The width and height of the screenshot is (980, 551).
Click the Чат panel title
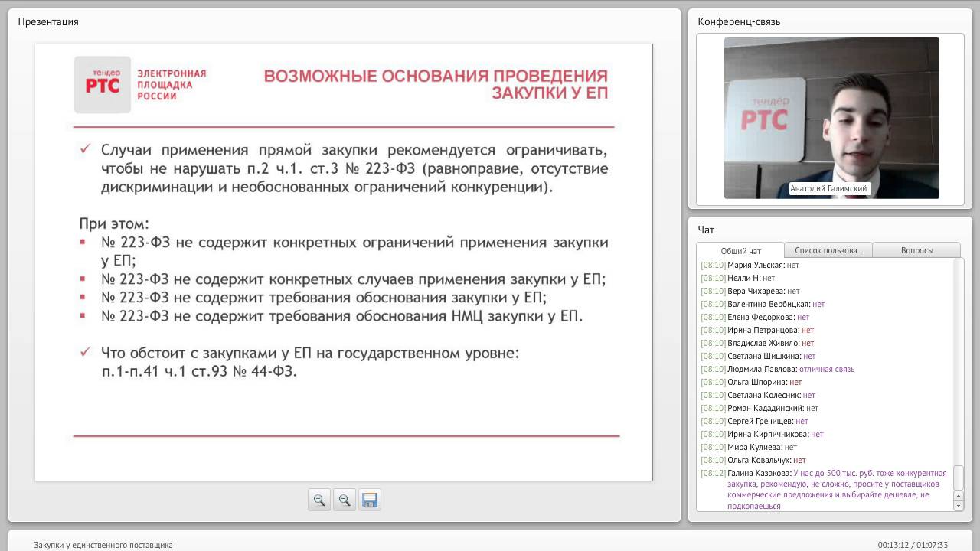click(706, 230)
